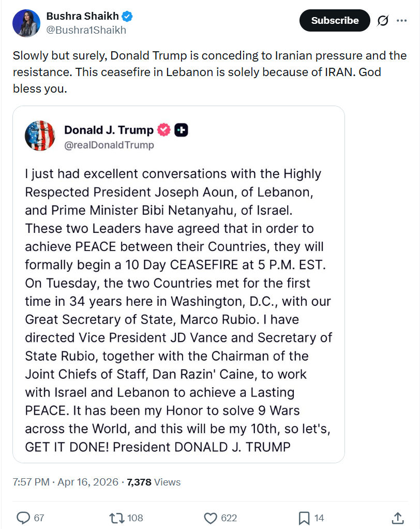This screenshot has width=420, height=529.
Task: Click the Bushra Shaikh display name
Action: 83,16
